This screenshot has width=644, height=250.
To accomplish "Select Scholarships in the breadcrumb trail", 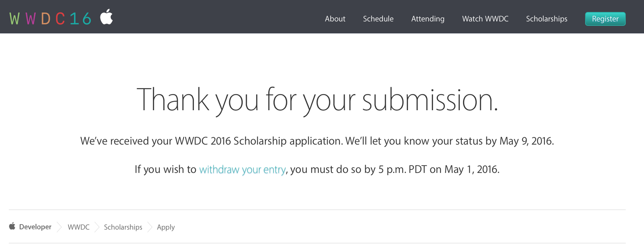I will tap(123, 227).
